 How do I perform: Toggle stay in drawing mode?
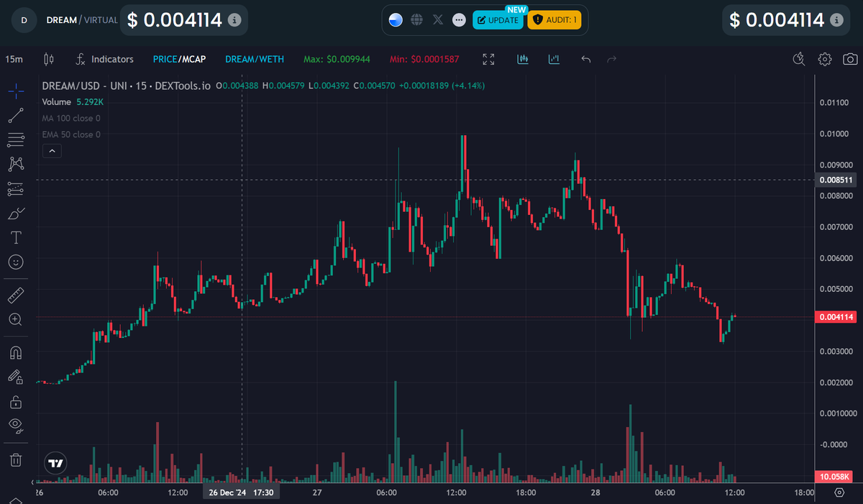pos(16,377)
